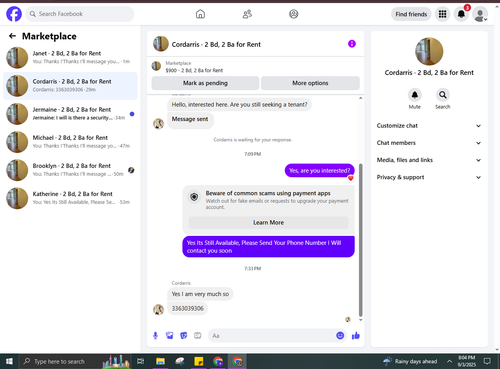Open the notifications bell with badge

click(461, 14)
